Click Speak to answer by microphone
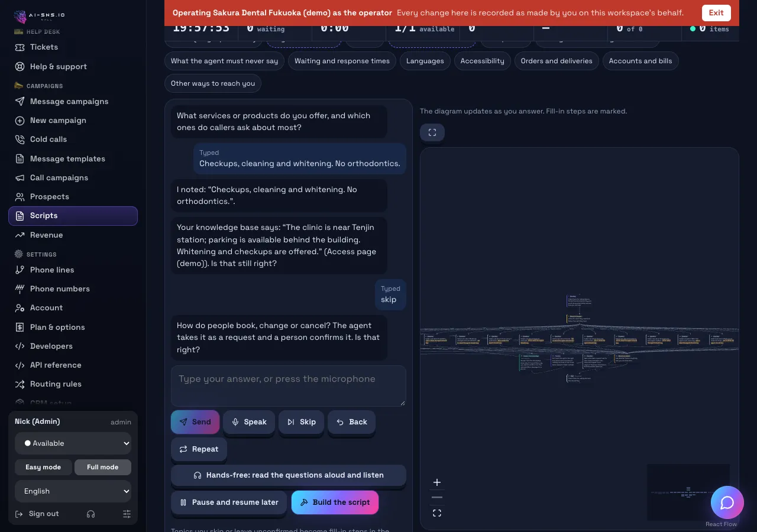Viewport: 757px width, 532px height. pos(249,422)
